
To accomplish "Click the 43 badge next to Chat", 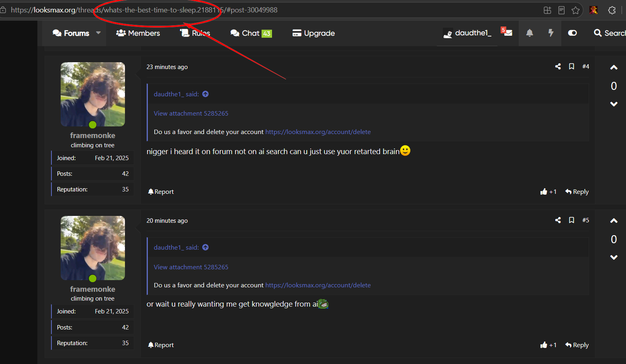I will 267,34.
